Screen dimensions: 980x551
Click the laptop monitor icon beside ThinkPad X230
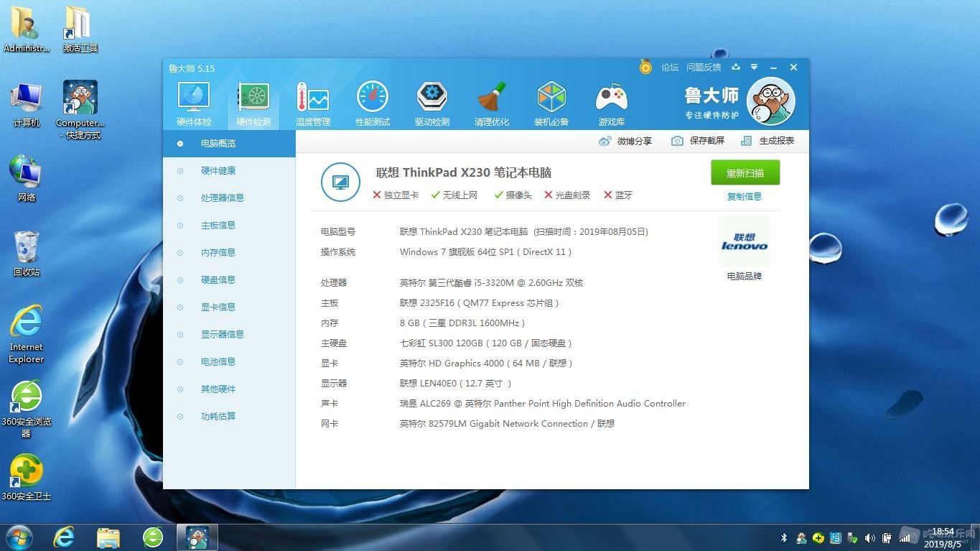pyautogui.click(x=340, y=182)
